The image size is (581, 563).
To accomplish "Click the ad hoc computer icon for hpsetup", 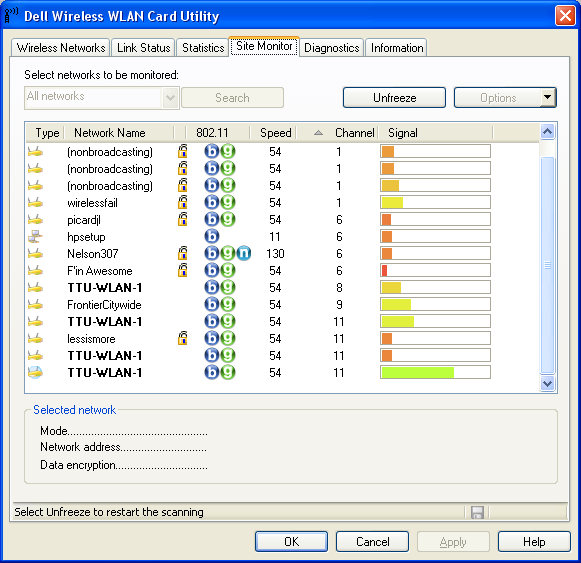I will 36,236.
